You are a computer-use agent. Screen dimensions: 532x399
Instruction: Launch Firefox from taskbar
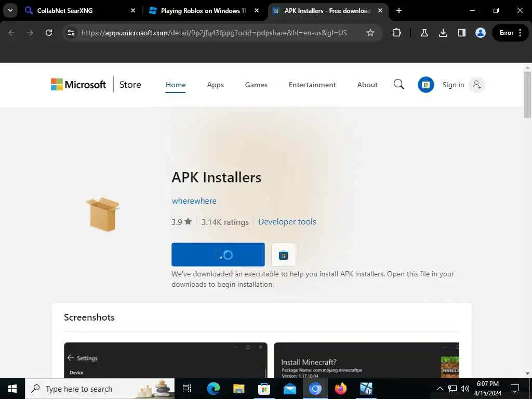click(341, 389)
